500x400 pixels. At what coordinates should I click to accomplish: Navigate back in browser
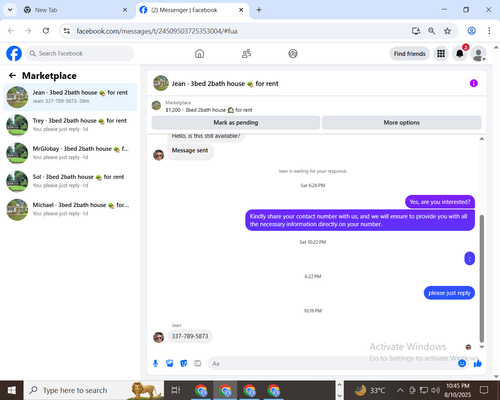11,31
